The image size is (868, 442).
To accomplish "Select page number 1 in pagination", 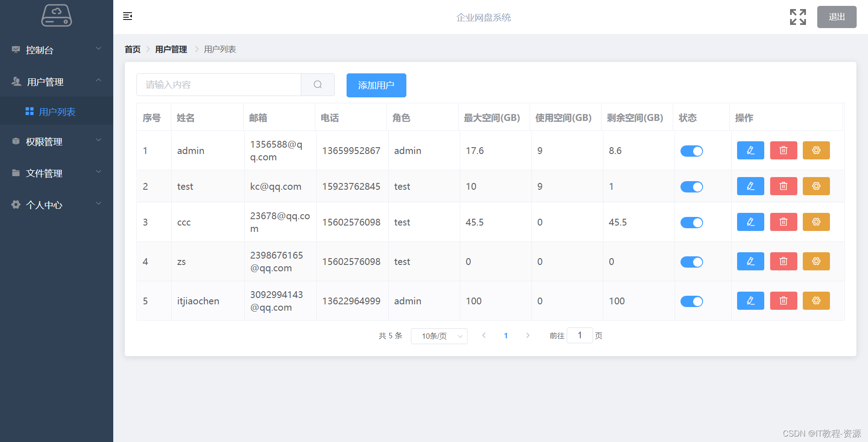I will click(506, 336).
